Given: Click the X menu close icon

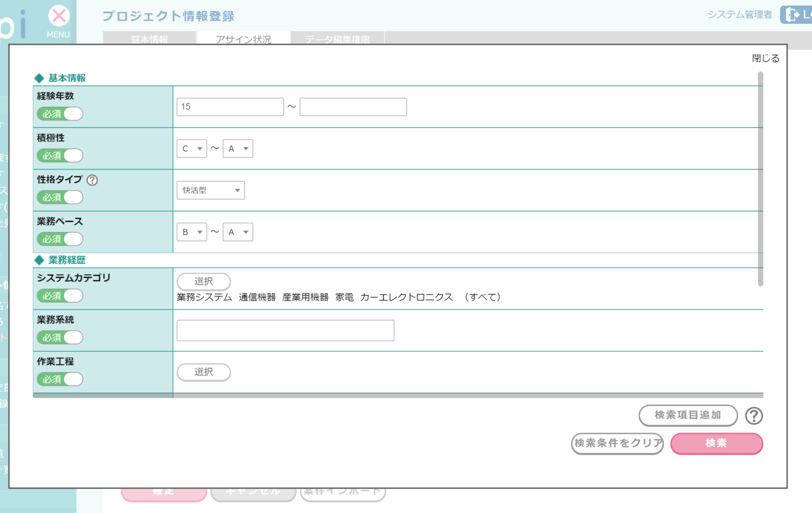Looking at the screenshot, I should pos(59,16).
